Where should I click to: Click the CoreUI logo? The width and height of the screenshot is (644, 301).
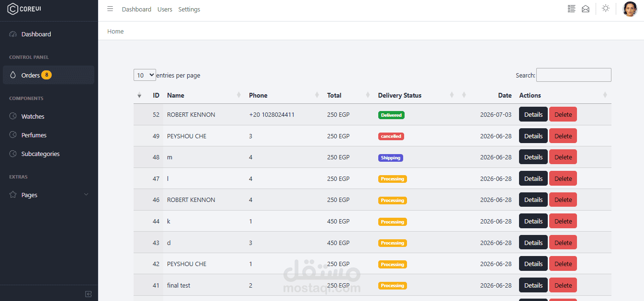(25, 9)
